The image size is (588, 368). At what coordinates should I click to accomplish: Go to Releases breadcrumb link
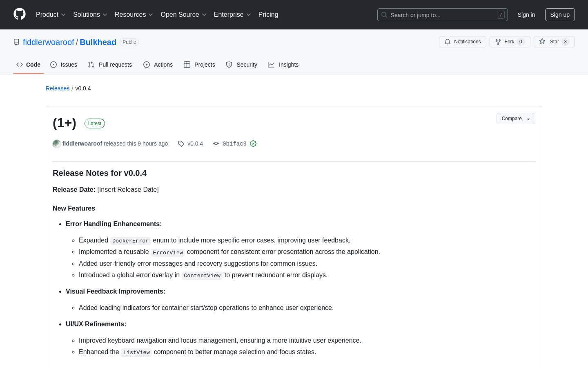58,88
